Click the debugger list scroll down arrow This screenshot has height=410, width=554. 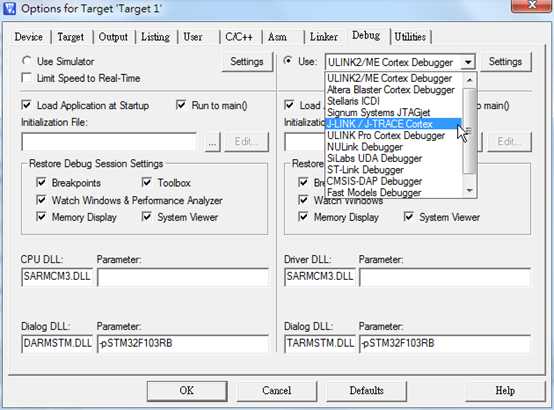(470, 191)
